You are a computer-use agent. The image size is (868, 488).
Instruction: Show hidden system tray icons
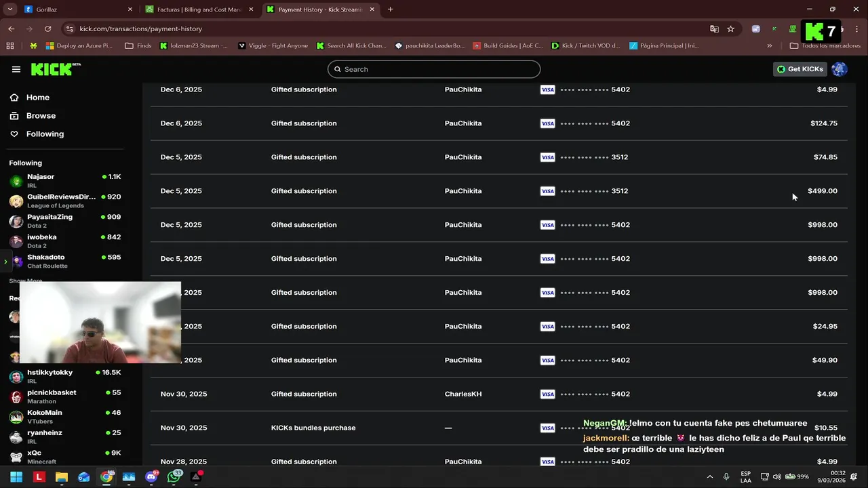point(710,476)
